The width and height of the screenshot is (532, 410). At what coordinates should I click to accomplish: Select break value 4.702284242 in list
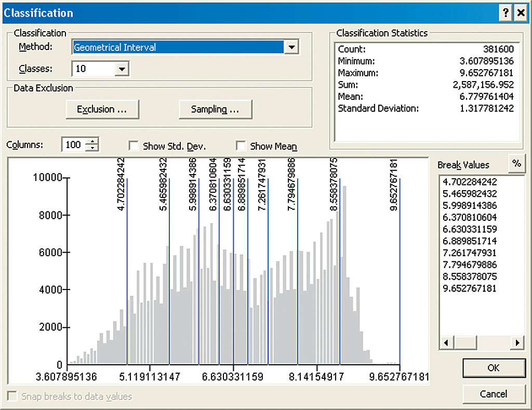pyautogui.click(x=470, y=182)
